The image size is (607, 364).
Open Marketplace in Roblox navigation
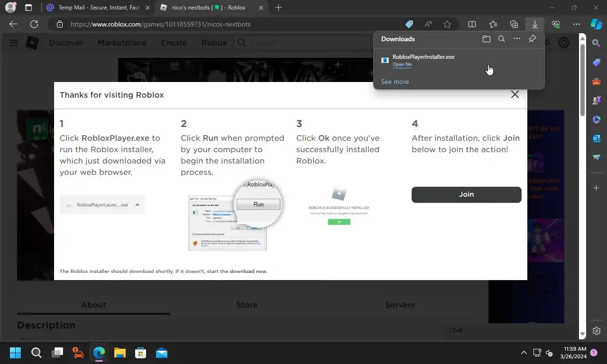coord(122,43)
